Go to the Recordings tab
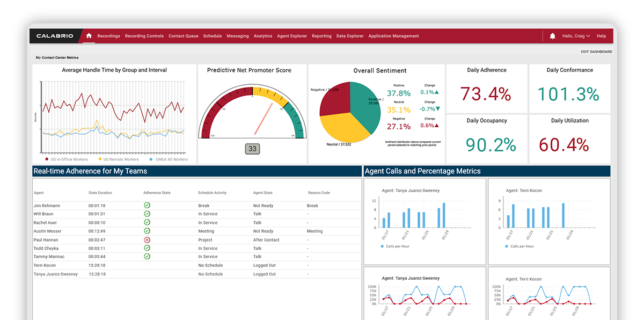Screen dimensions: 644x320 [108, 36]
